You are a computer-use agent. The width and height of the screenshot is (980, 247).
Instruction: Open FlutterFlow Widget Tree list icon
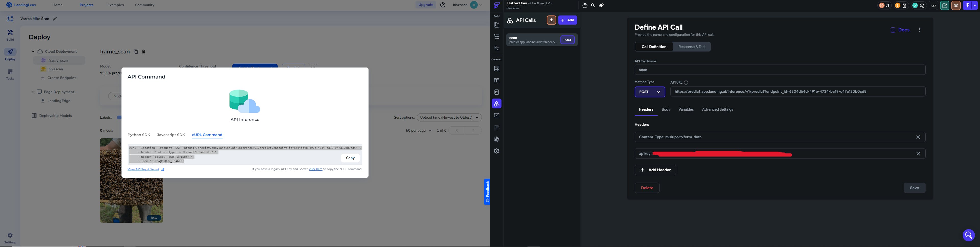pos(496,37)
